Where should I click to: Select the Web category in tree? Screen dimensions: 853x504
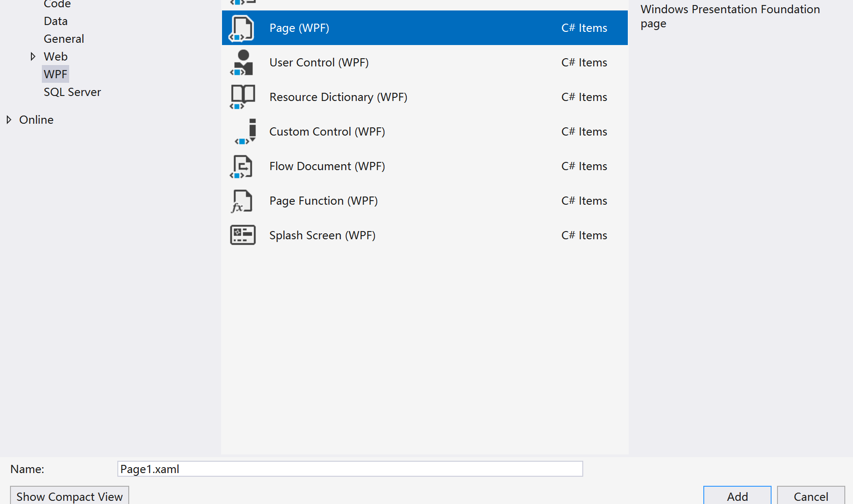56,56
